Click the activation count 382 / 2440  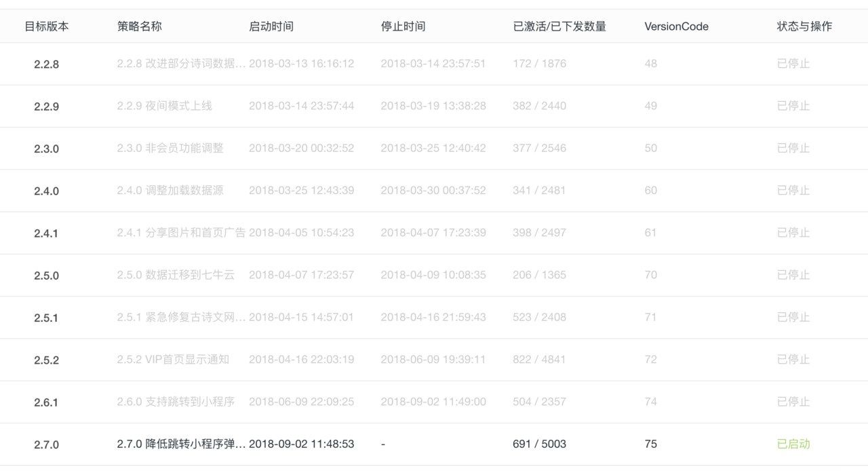click(539, 106)
